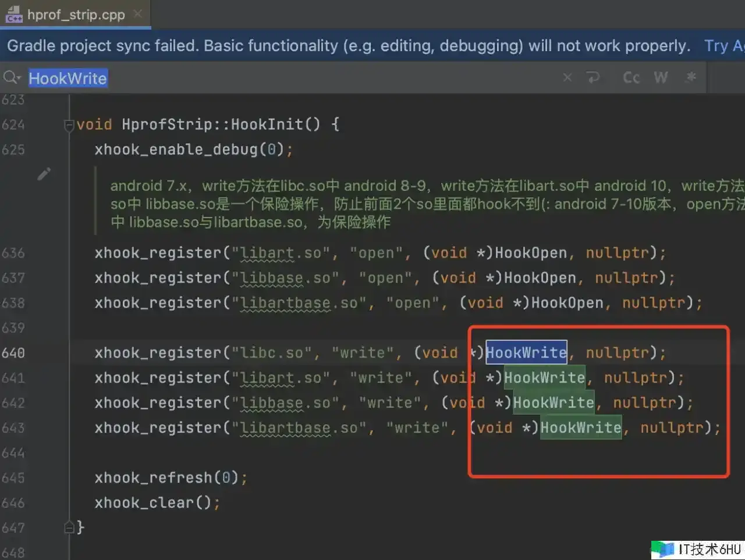The width and height of the screenshot is (745, 560).
Task: Click in the HookWrite search field
Action: coord(291,78)
